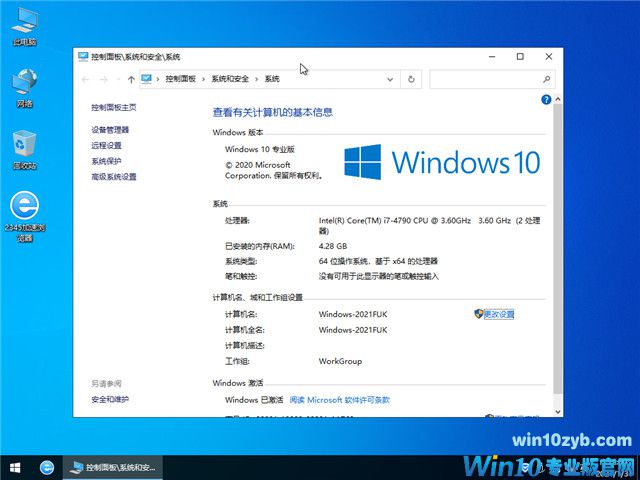Select the 计算机名 value Windows-2021FUK
This screenshot has width=640, height=480.
point(353,314)
